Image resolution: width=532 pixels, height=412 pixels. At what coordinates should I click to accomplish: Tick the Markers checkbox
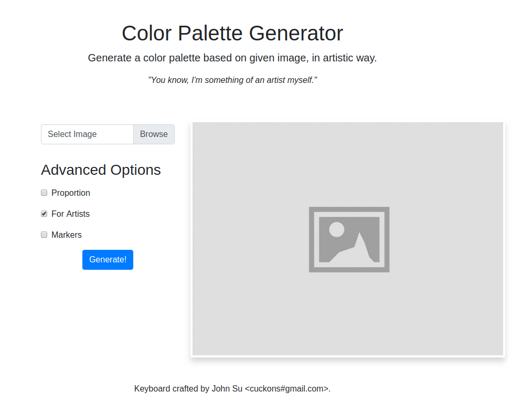[x=44, y=235]
